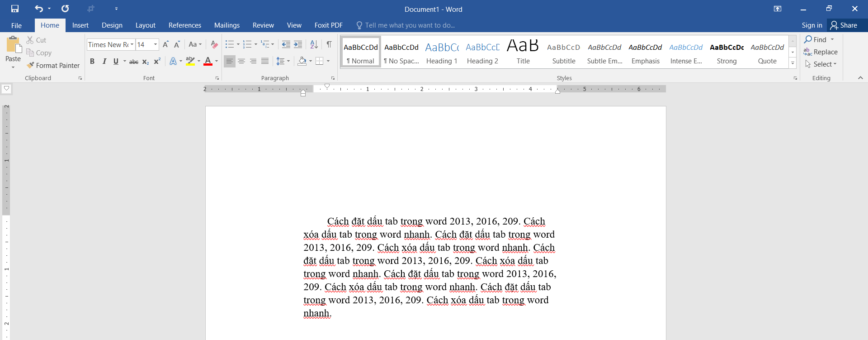Click the Undo arrow icon
This screenshot has height=340, width=868.
[39, 9]
